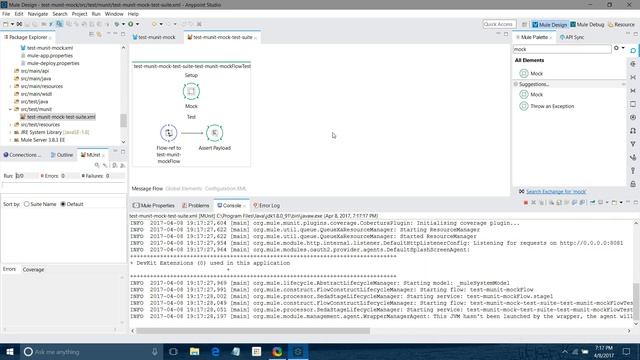The height and width of the screenshot is (360, 640).
Task: Switch to Configuration XML view
Action: click(225, 189)
